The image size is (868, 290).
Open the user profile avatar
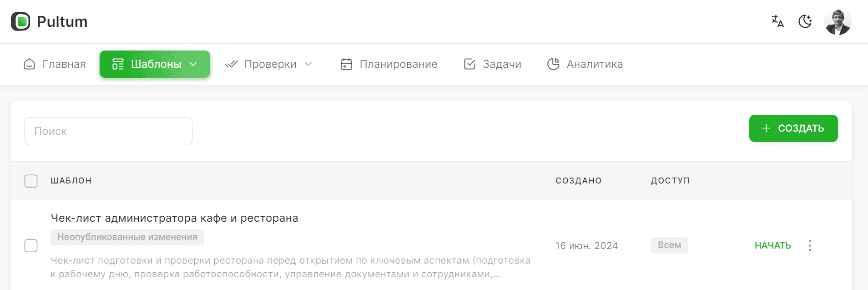[838, 21]
